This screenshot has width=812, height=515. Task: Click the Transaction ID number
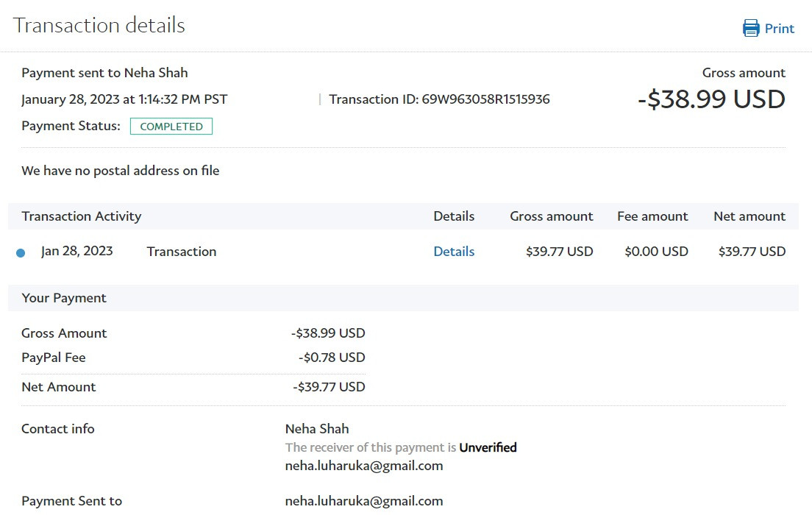(x=485, y=99)
